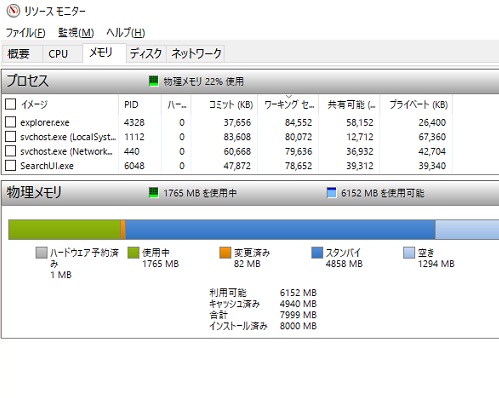The image size is (499, 398).
Task: Click PID value 4328
Action: (x=134, y=123)
